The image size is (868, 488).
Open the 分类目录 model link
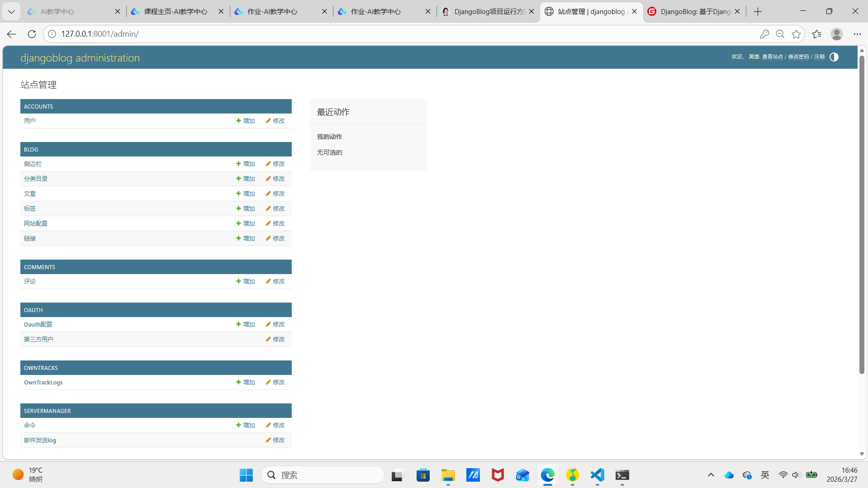tap(36, 179)
